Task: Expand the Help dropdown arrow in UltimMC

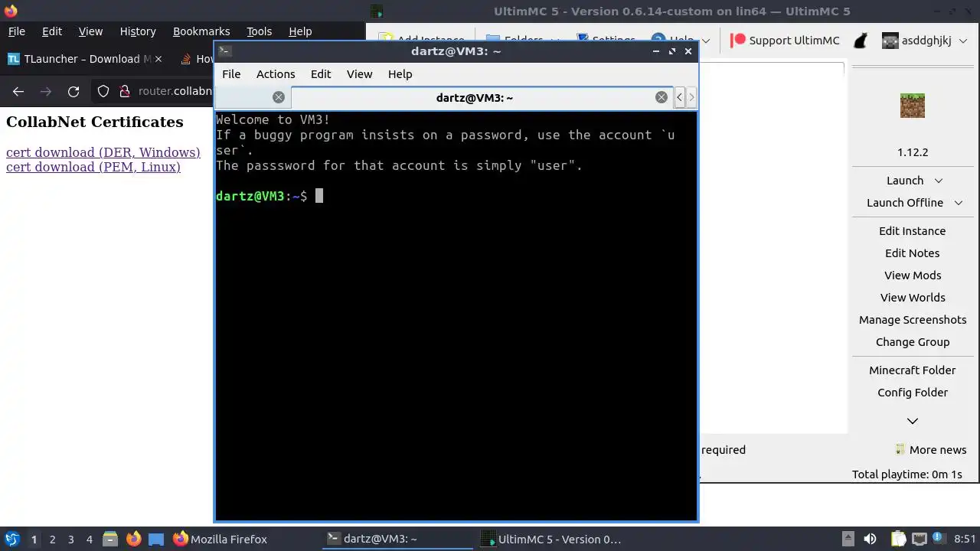Action: click(x=705, y=41)
